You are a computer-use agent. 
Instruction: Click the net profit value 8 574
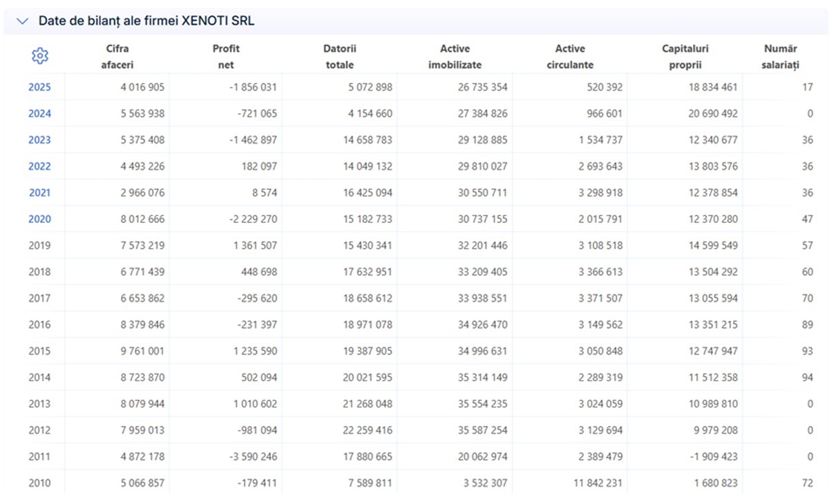coord(263,193)
